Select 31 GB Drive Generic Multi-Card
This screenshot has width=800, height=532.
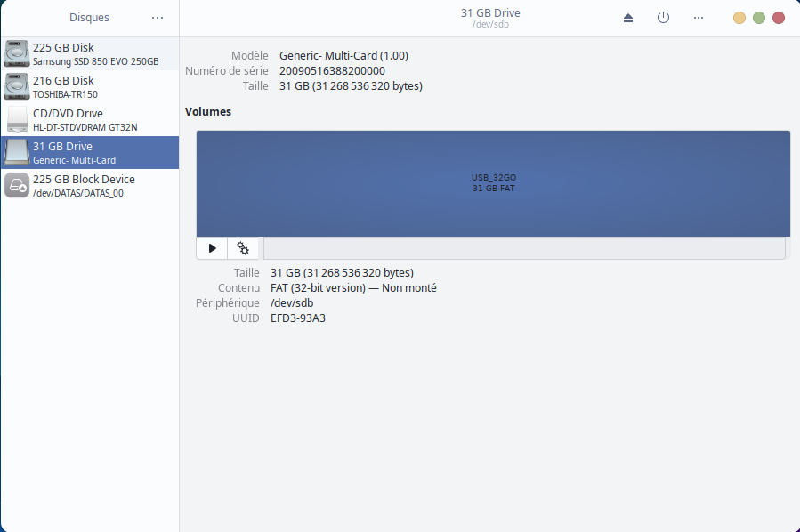(90, 152)
